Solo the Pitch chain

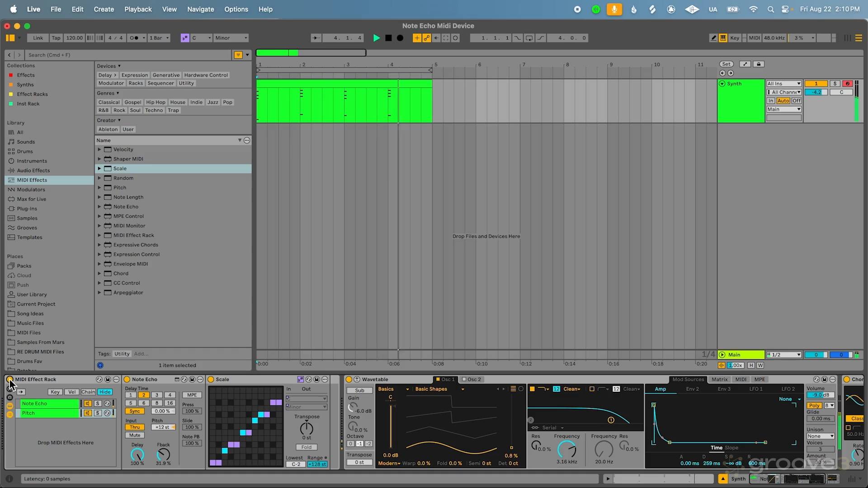pos(98,413)
